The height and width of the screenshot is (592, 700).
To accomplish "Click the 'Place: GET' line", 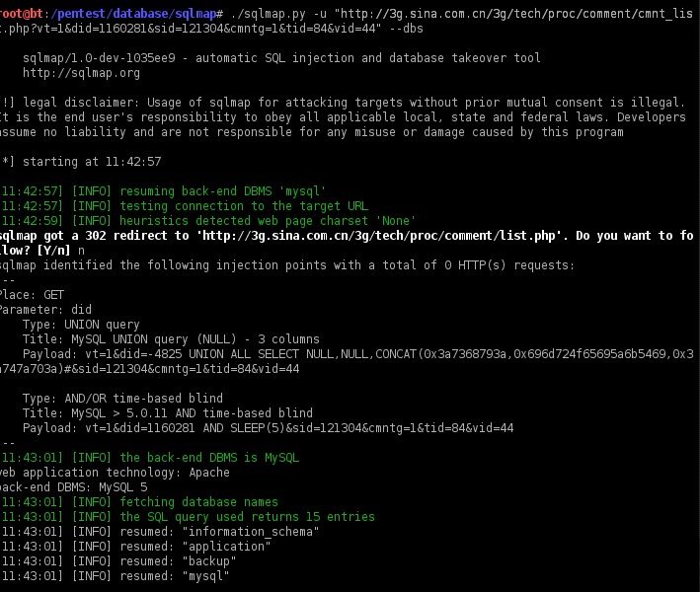I will (x=33, y=295).
